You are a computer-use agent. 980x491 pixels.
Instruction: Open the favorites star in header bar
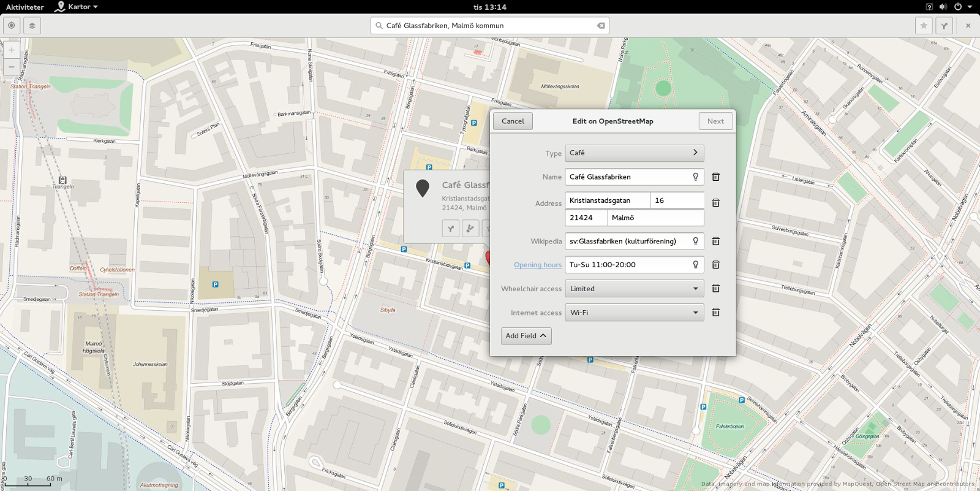924,26
